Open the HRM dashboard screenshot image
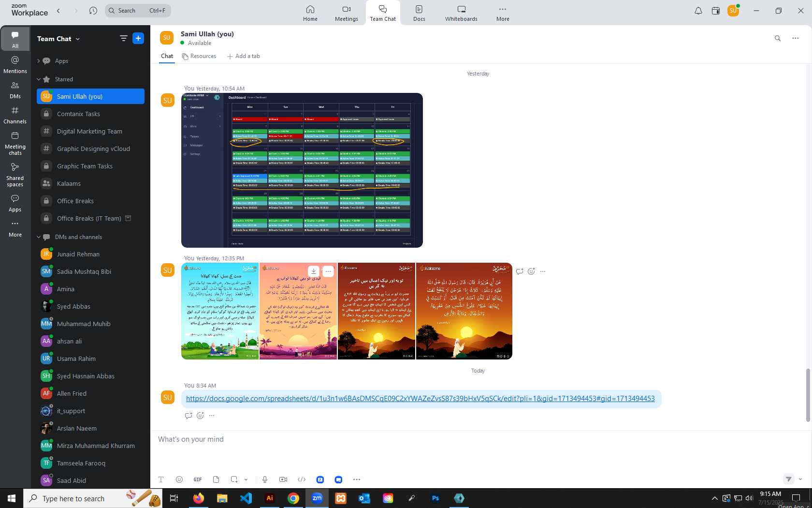 click(x=302, y=170)
